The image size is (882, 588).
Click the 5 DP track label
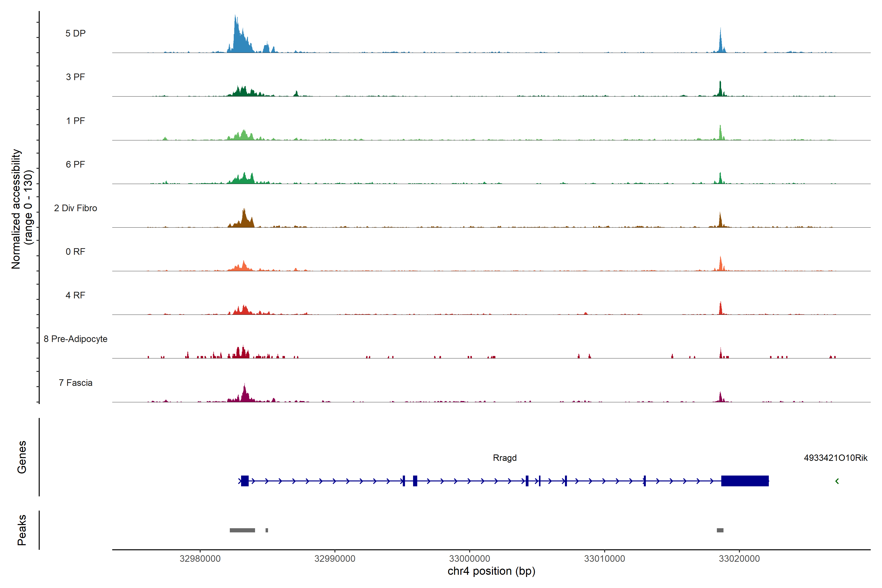(x=75, y=33)
